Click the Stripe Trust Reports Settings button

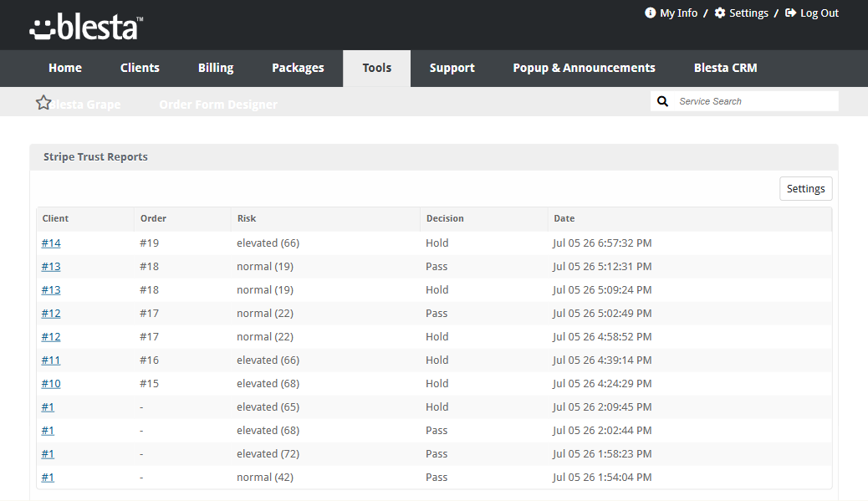805,189
